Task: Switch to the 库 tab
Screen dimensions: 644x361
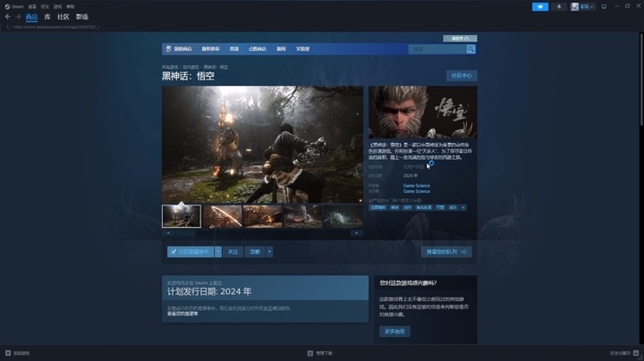Action: [47, 17]
